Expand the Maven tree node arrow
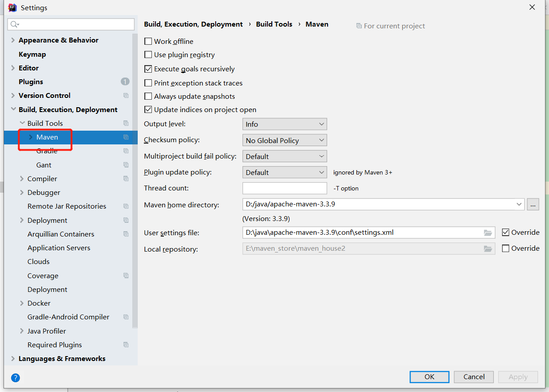 (x=30, y=137)
